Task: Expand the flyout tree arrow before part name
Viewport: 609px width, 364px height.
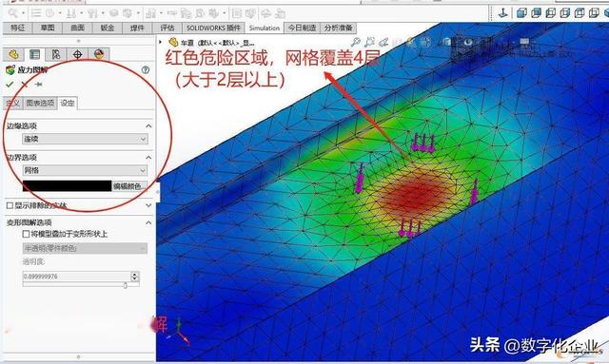Action: point(161,42)
